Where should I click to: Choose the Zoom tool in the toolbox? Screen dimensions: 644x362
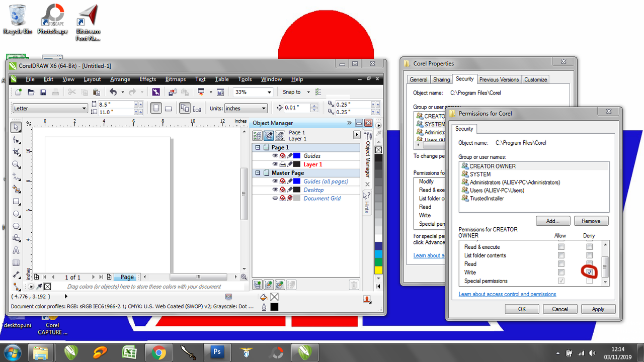point(16,164)
